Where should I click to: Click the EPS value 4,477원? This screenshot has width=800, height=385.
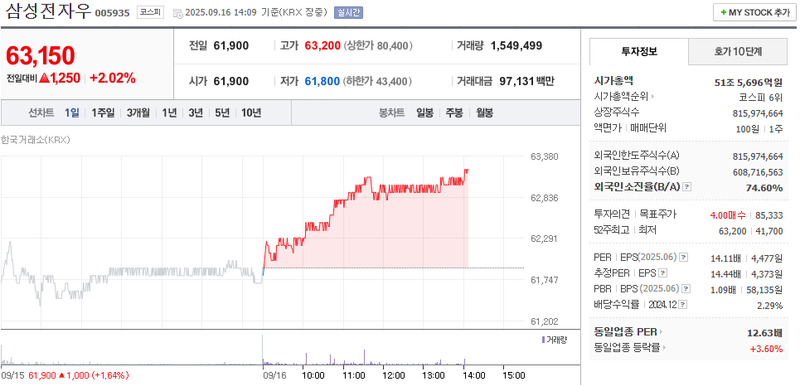767,258
